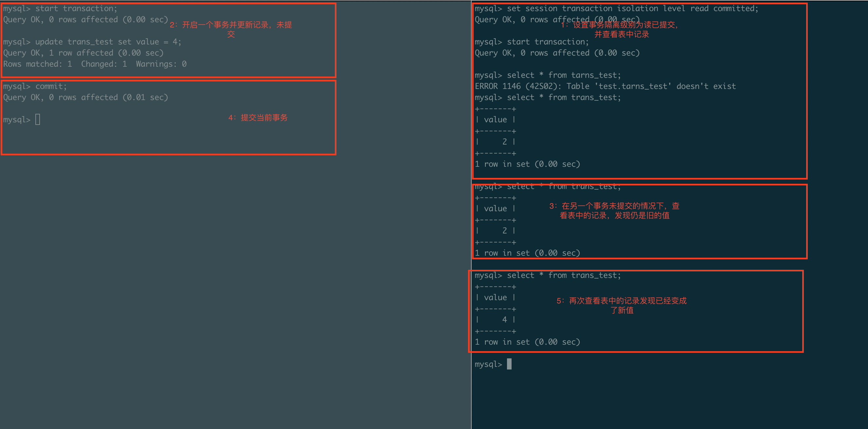The height and width of the screenshot is (429, 868).
Task: Click the annotation '4: 提交当前事务'
Action: coord(258,117)
